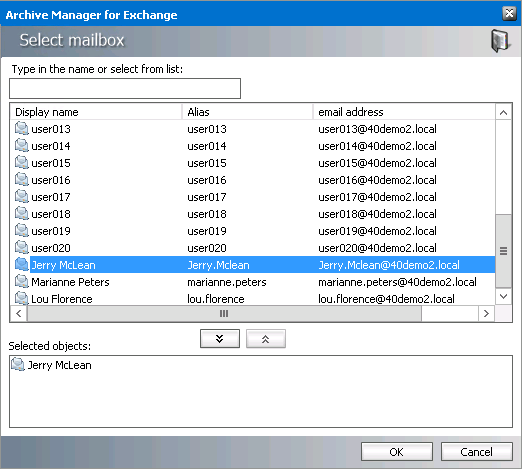Click the mailbox icon in Selected objects list
522x469 pixels.
[18, 365]
